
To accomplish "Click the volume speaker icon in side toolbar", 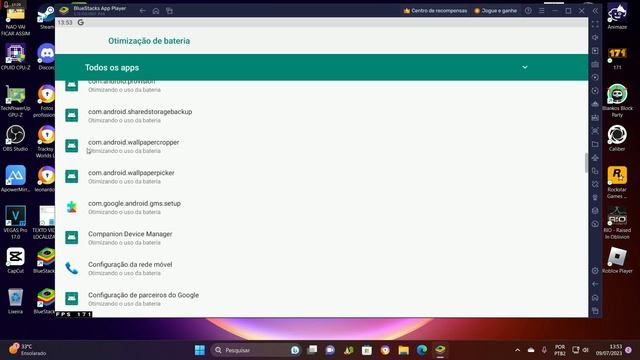I will [x=595, y=37].
